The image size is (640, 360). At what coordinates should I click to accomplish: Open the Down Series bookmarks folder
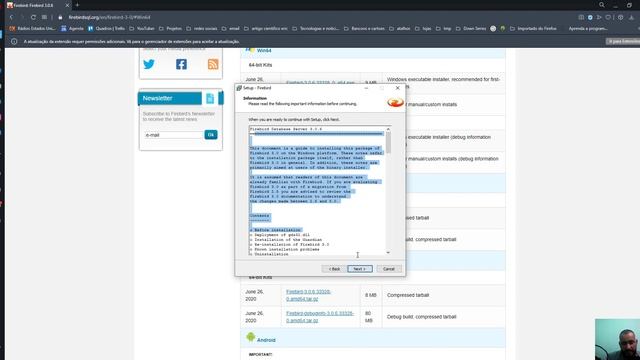click(472, 29)
